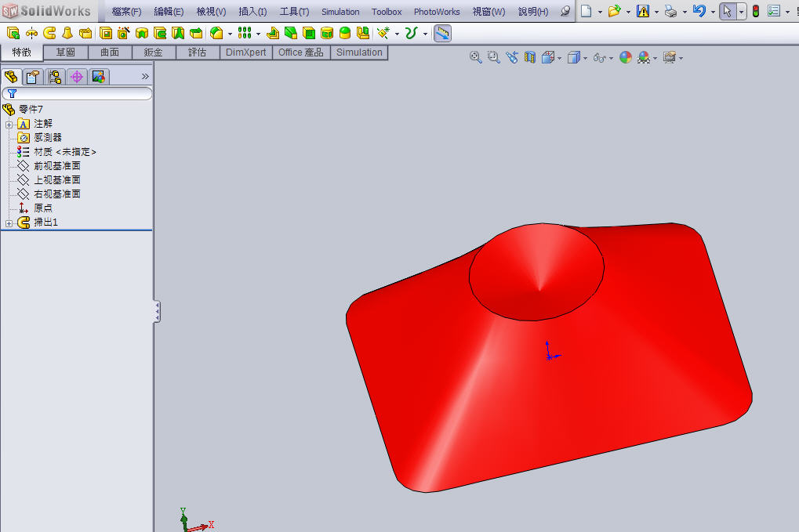This screenshot has height=532, width=799.
Task: Select the Swept Cut icon
Action: [x=160, y=34]
